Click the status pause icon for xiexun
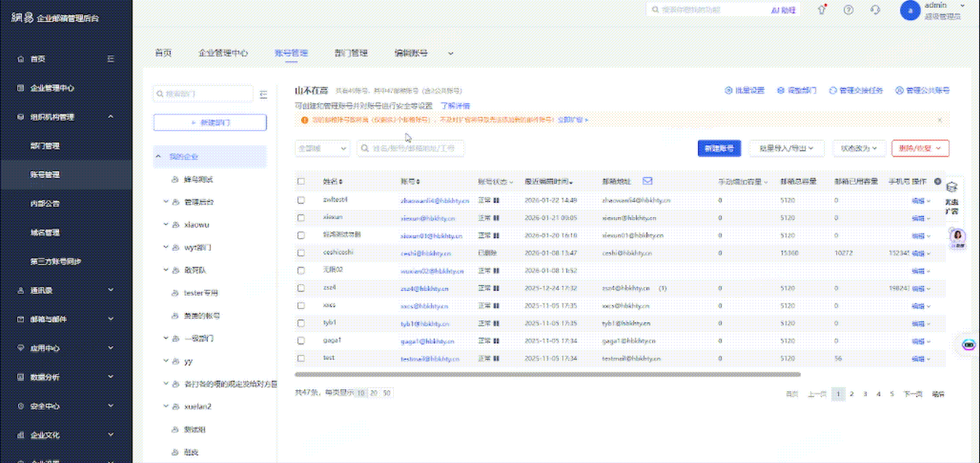Screen dimensions: 980x463 point(497,218)
